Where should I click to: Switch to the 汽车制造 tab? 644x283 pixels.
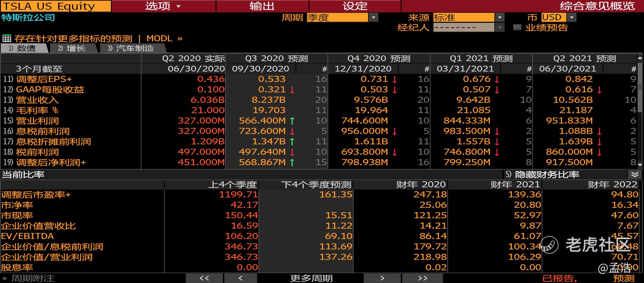(x=131, y=48)
